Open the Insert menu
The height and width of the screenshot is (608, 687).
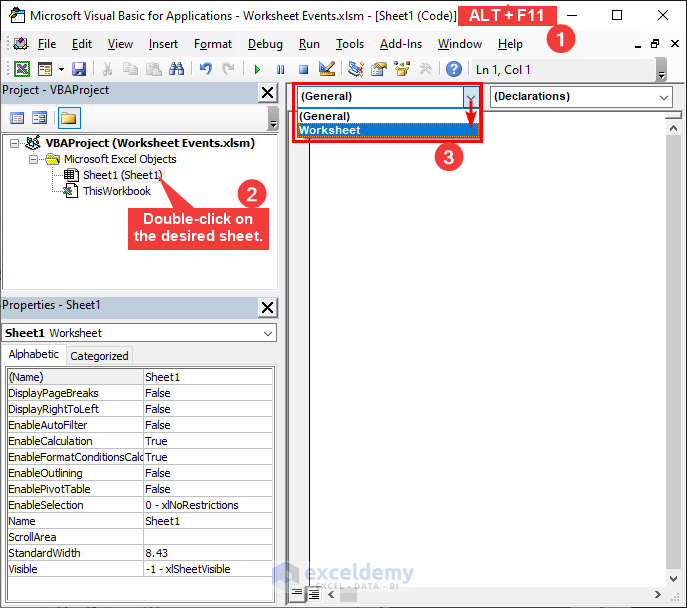[163, 44]
